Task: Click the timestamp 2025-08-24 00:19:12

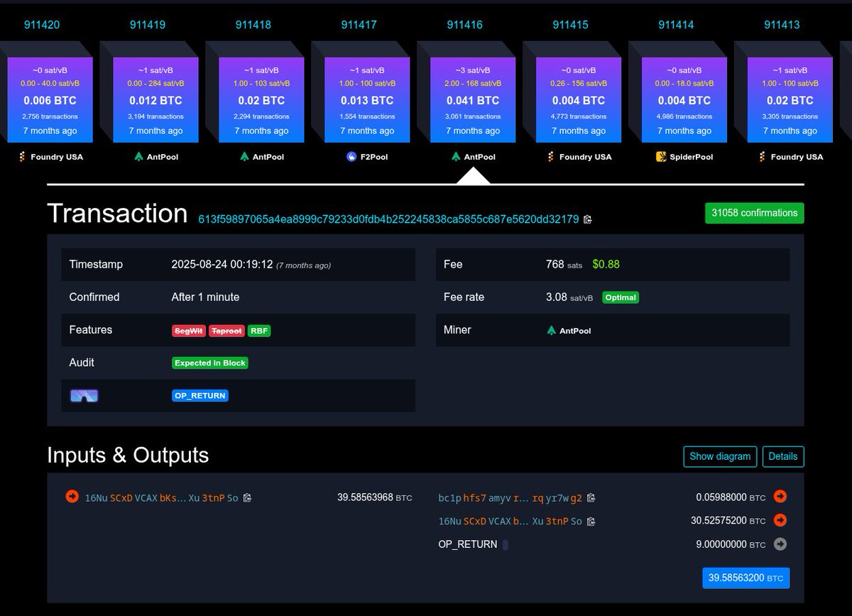Action: coord(222,264)
